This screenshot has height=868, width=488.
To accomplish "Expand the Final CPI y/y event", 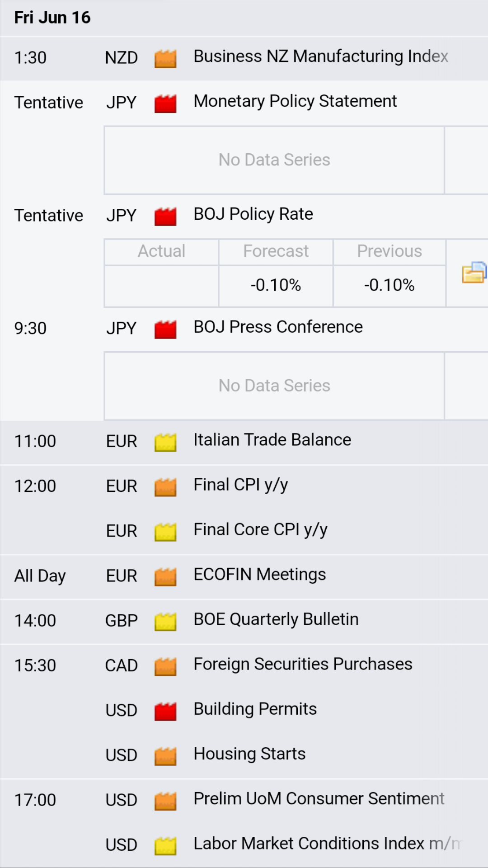I will tap(244, 486).
